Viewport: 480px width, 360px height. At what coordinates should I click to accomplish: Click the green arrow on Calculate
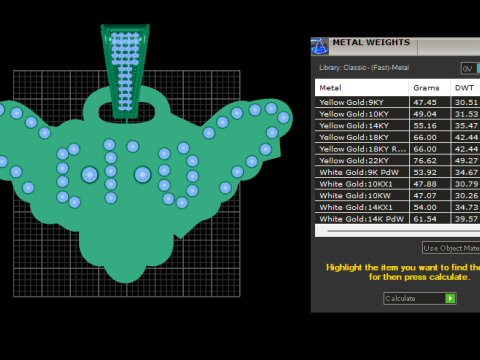click(450, 298)
